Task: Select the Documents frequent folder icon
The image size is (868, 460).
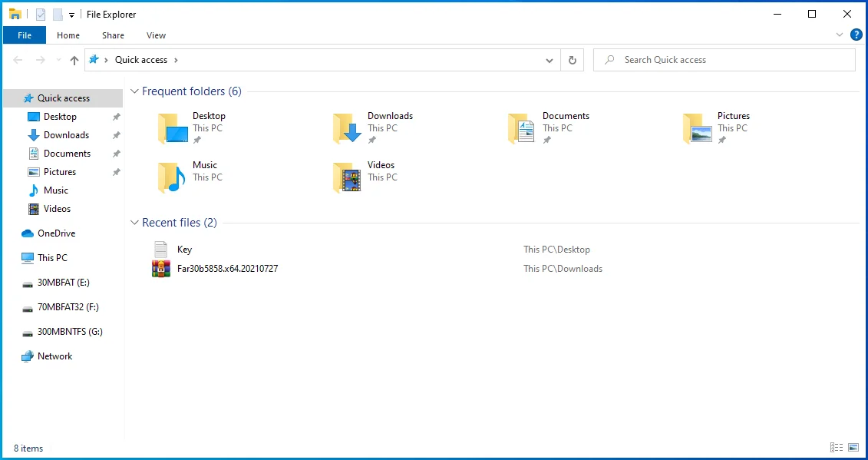Action: pyautogui.click(x=521, y=128)
